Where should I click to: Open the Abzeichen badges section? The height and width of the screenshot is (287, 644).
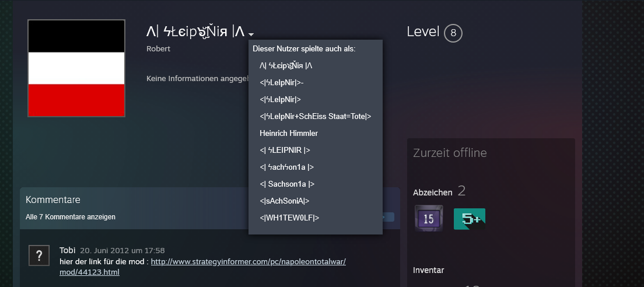click(x=432, y=192)
